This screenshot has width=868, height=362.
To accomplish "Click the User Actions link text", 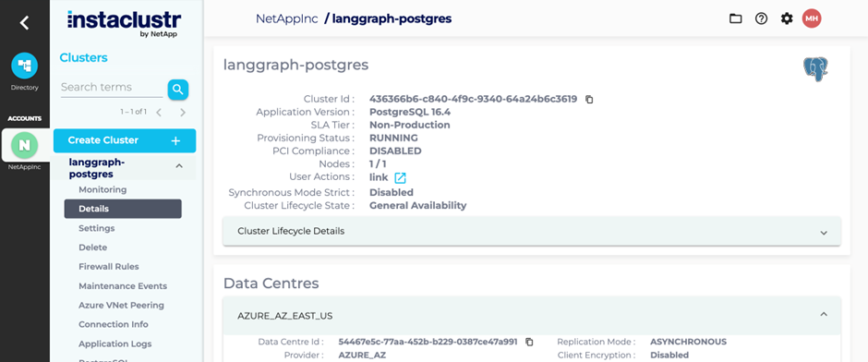I will tap(379, 177).
